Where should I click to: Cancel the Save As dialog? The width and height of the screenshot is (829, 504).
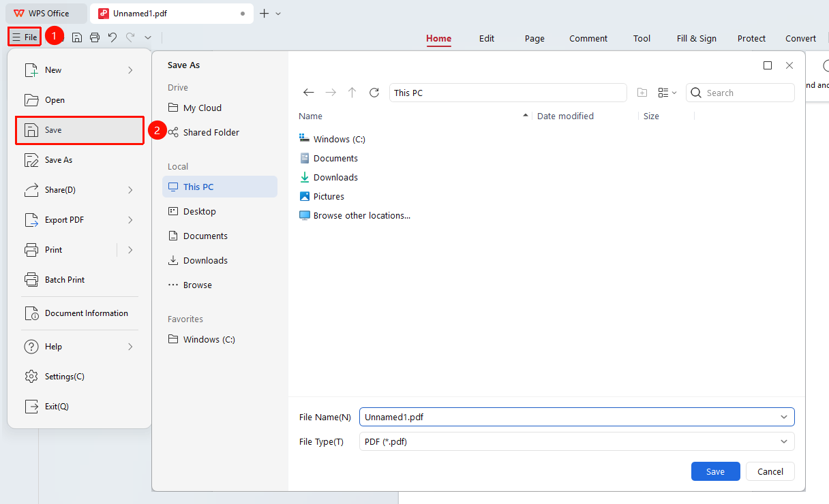tap(770, 471)
